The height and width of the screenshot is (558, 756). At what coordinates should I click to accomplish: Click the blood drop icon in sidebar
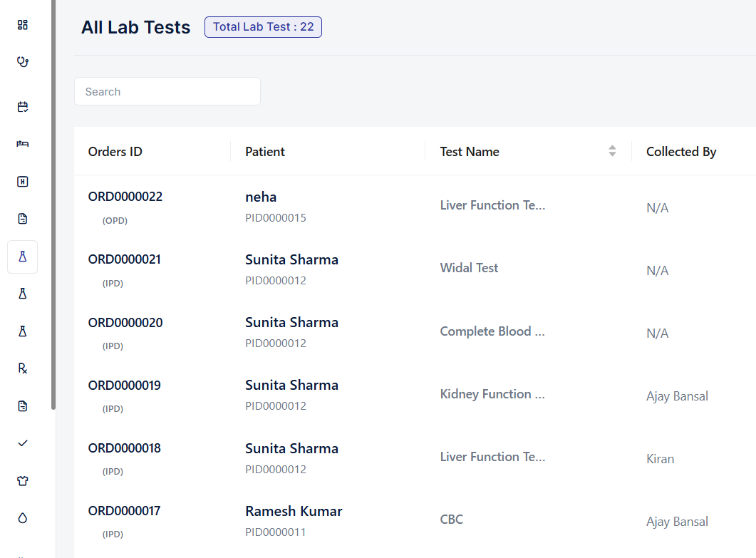click(x=22, y=518)
